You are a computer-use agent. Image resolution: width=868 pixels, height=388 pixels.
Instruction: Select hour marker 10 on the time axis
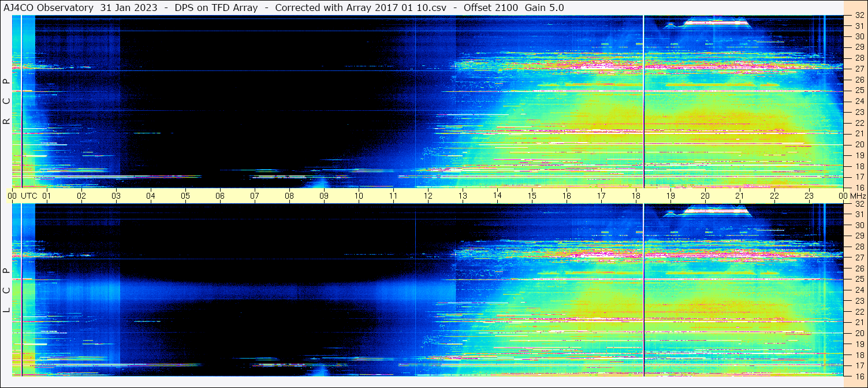[359, 196]
